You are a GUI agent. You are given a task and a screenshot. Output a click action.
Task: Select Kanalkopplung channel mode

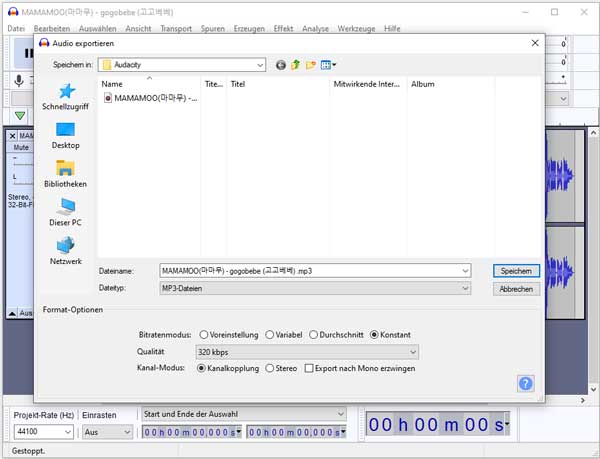click(228, 369)
